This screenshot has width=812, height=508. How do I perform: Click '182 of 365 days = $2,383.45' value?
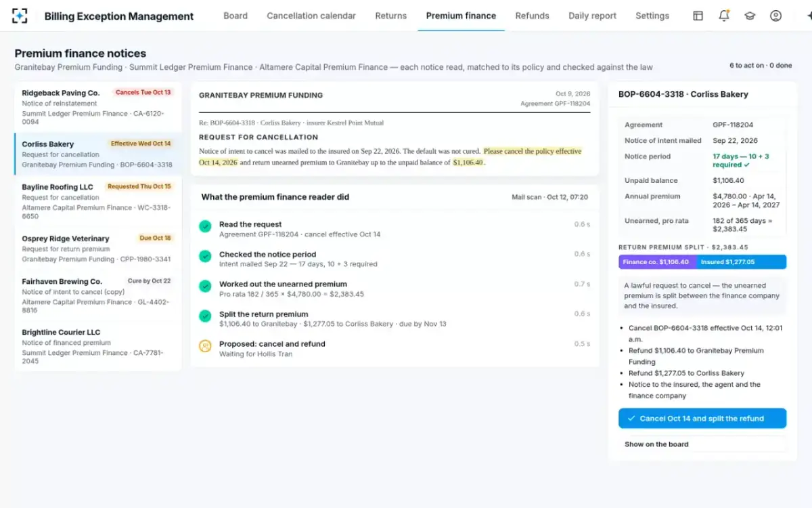[742, 225]
